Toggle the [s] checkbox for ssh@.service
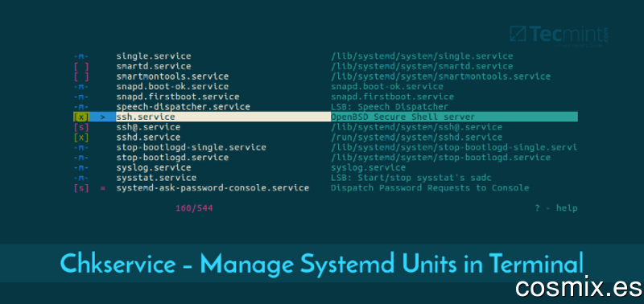The height and width of the screenshot is (304, 644). point(81,127)
